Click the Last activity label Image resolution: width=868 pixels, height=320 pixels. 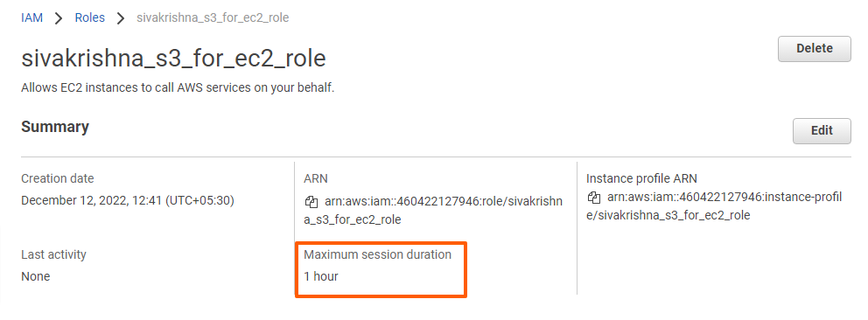click(53, 254)
